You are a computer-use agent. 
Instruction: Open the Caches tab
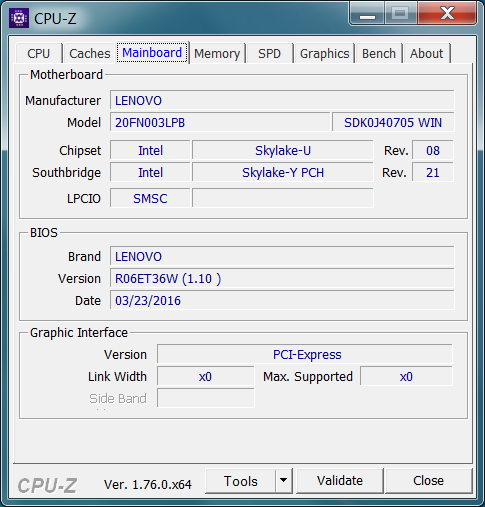coord(89,53)
